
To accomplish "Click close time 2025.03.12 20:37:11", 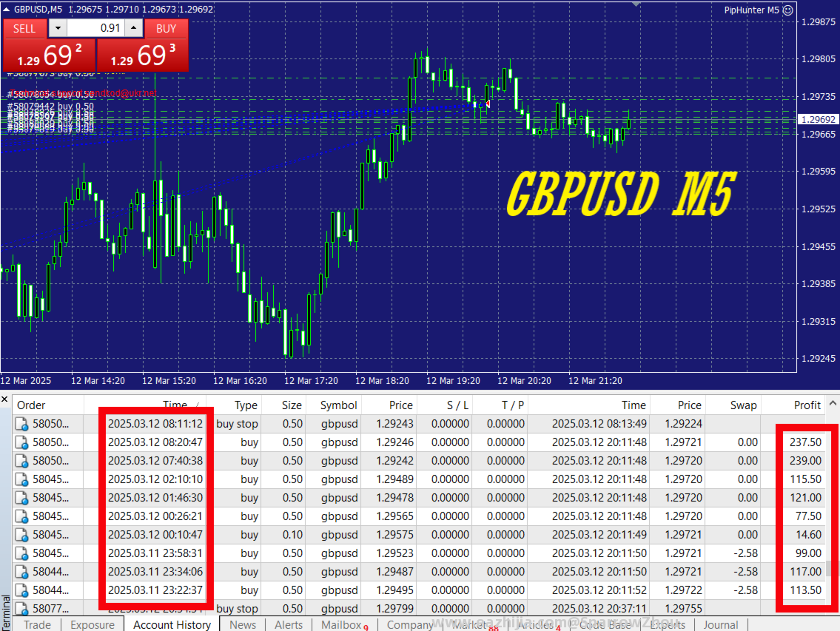I will coord(599,609).
